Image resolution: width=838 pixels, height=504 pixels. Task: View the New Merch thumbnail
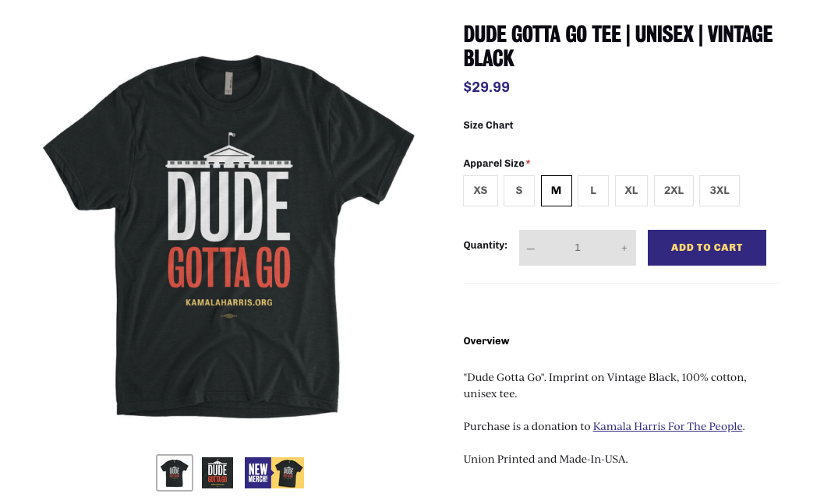tap(274, 472)
